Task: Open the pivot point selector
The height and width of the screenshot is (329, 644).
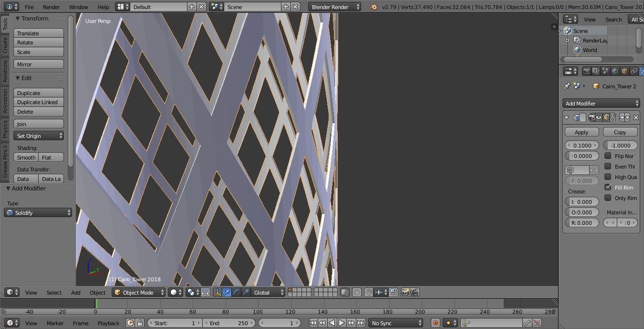Action: coord(192,292)
